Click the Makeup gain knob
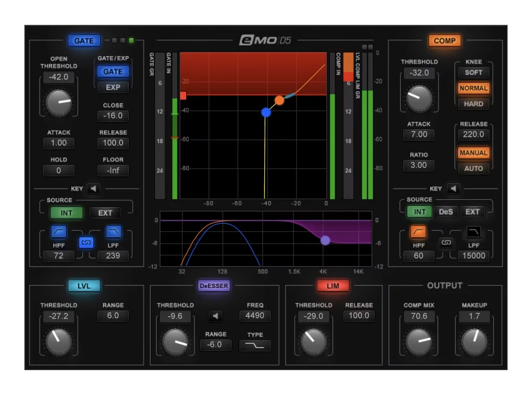 (474, 341)
